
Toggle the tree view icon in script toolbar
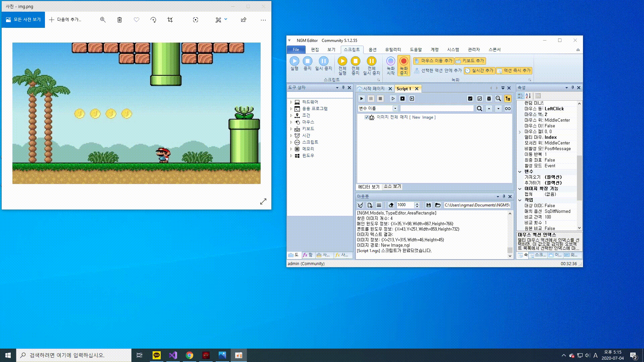(x=508, y=99)
